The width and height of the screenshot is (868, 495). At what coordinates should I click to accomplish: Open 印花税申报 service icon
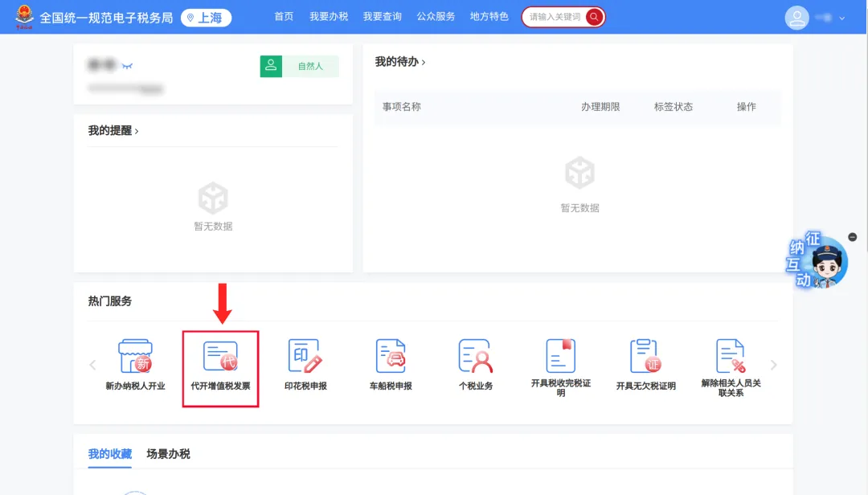pyautogui.click(x=305, y=356)
